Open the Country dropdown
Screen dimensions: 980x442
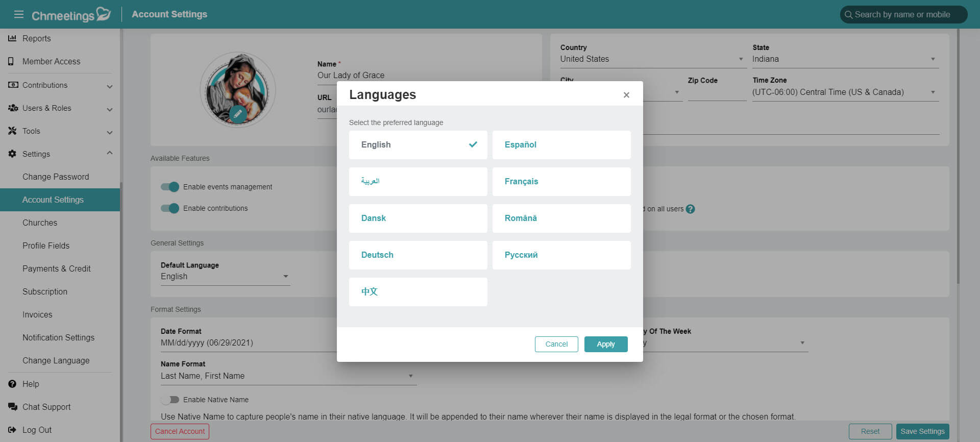tap(653, 59)
